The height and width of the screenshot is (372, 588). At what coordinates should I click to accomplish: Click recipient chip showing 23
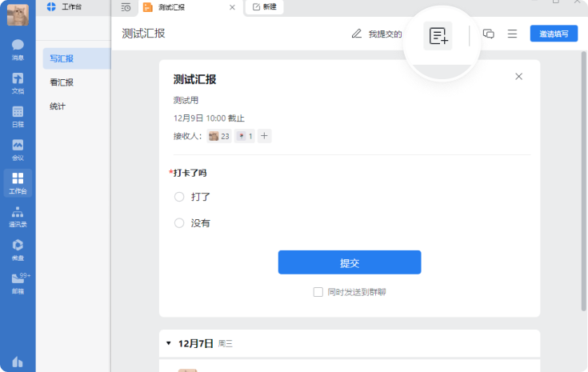[x=219, y=136]
